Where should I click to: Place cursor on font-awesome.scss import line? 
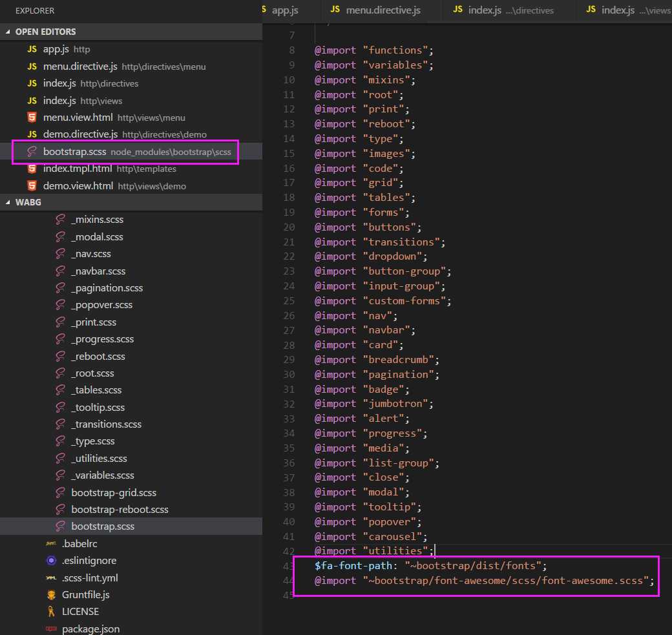(x=484, y=581)
